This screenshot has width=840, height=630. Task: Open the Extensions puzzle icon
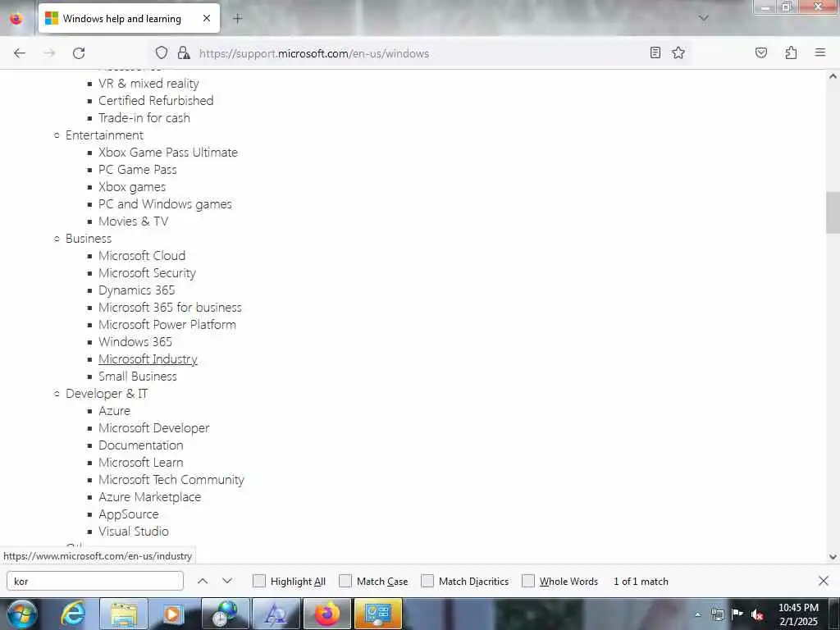coord(791,52)
